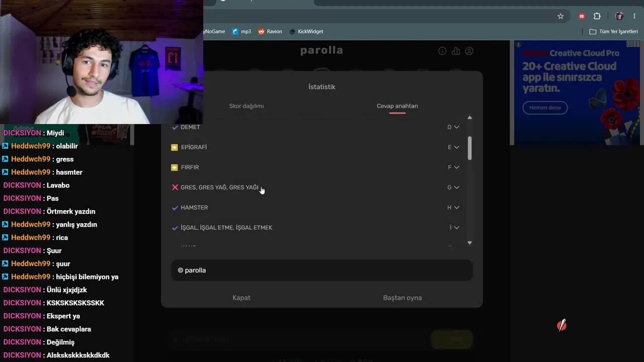Click the parolla site logo
Screen dimensions: 644x362
(321, 50)
